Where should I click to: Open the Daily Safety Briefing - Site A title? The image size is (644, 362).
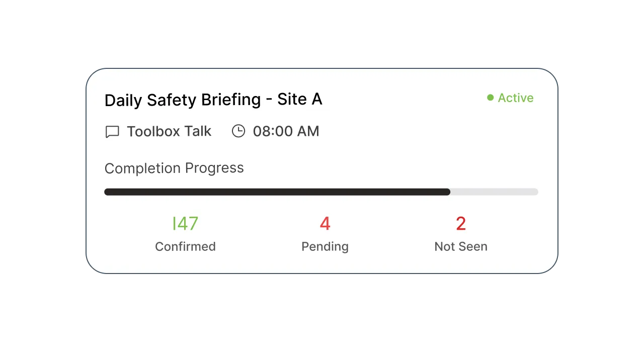pyautogui.click(x=213, y=100)
